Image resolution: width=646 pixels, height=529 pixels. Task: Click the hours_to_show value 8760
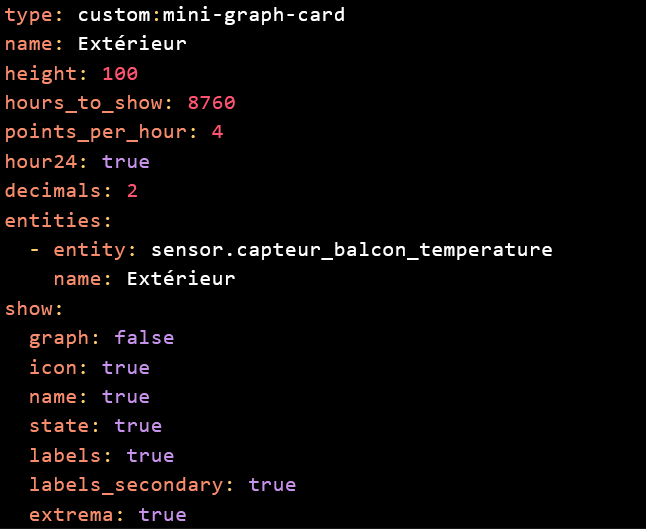tap(211, 103)
